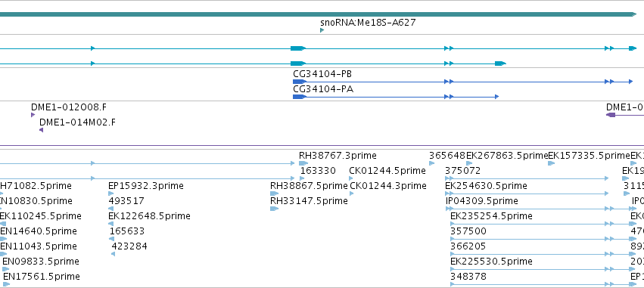644x288 pixels.
Task: Click the arrow glyph under EN17561.5prime
Action: tap(6, 285)
